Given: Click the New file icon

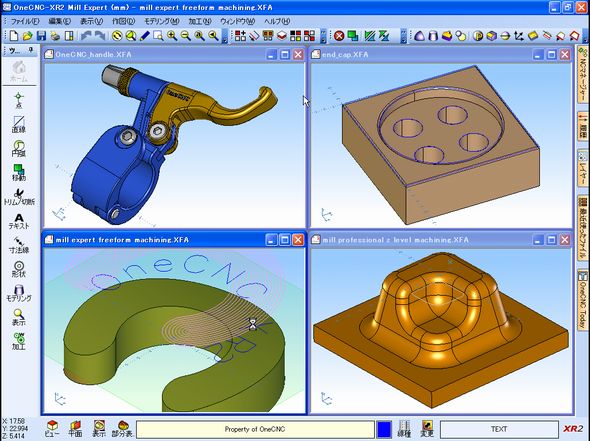Looking at the screenshot, I should pyautogui.click(x=14, y=36).
